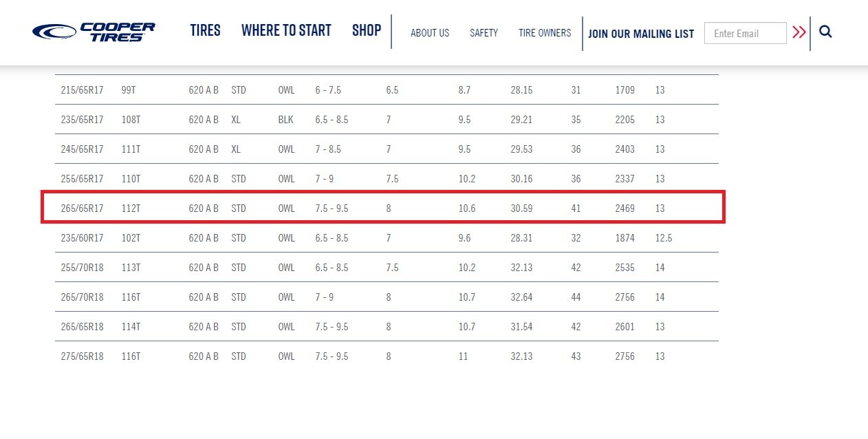Click the 255/65R17 size cell

point(82,179)
